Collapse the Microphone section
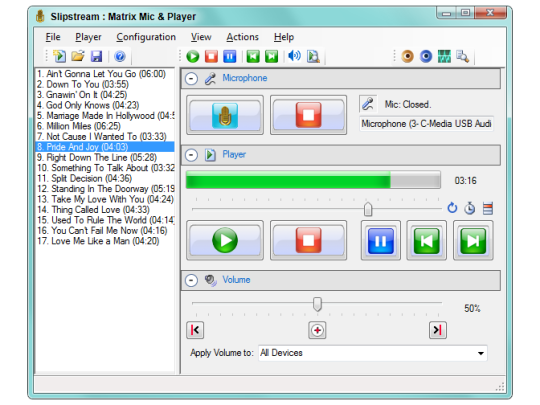This screenshot has width=540, height=405. [191, 79]
